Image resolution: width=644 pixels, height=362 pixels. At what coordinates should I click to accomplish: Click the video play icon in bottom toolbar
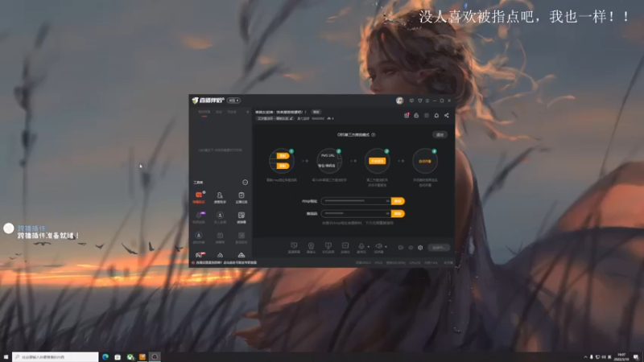pyautogui.click(x=345, y=248)
